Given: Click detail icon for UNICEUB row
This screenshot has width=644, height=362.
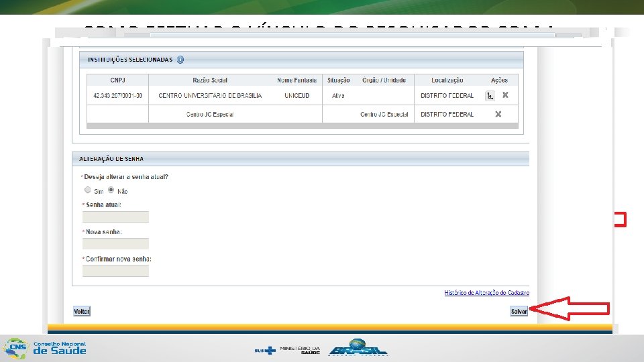Looking at the screenshot, I should 490,96.
